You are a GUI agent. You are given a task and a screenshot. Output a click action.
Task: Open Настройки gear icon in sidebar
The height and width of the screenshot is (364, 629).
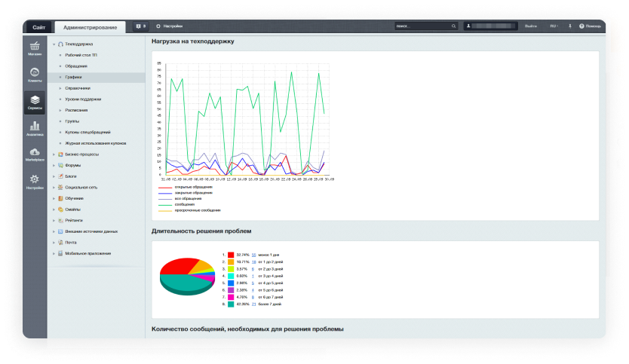pyautogui.click(x=35, y=181)
